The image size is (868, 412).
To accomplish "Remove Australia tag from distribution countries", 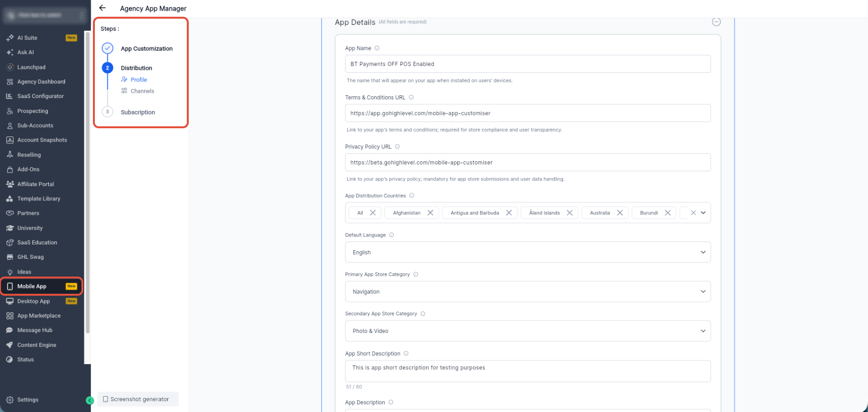I will point(620,213).
